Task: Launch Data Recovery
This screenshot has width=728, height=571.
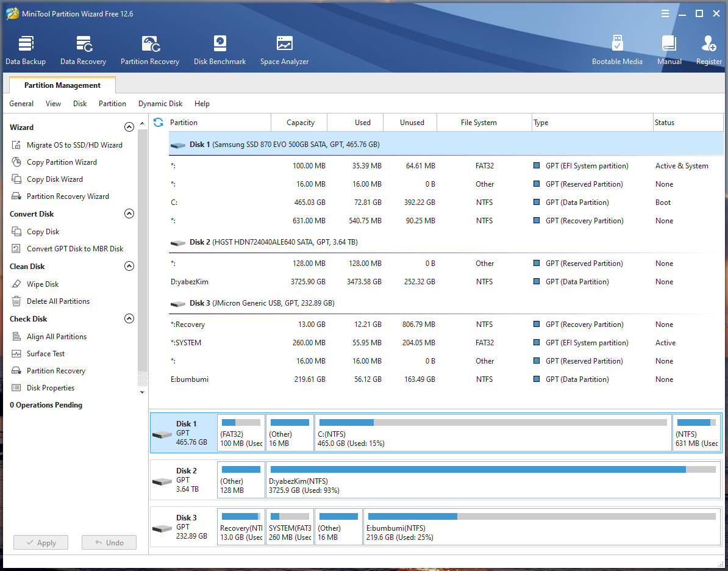Action: [83, 50]
